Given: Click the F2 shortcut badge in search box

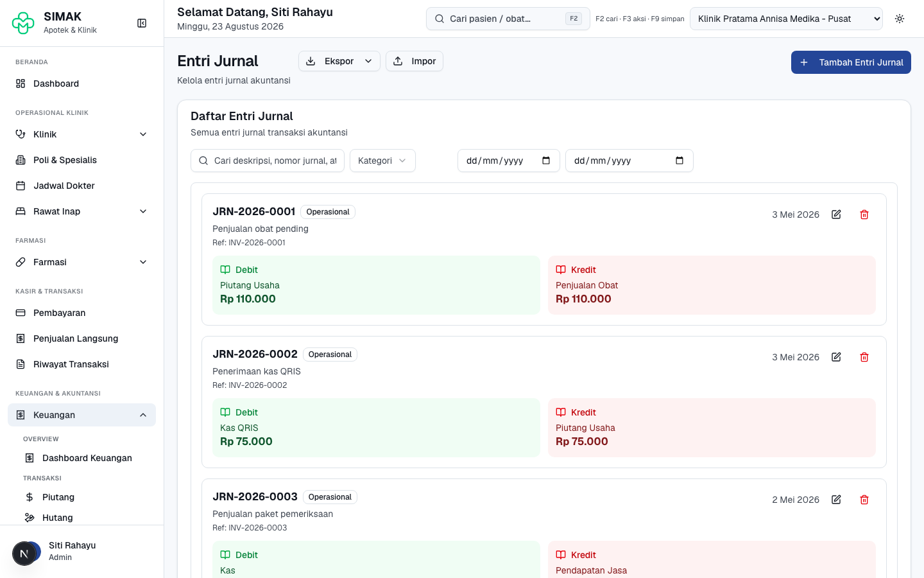Looking at the screenshot, I should [574, 19].
